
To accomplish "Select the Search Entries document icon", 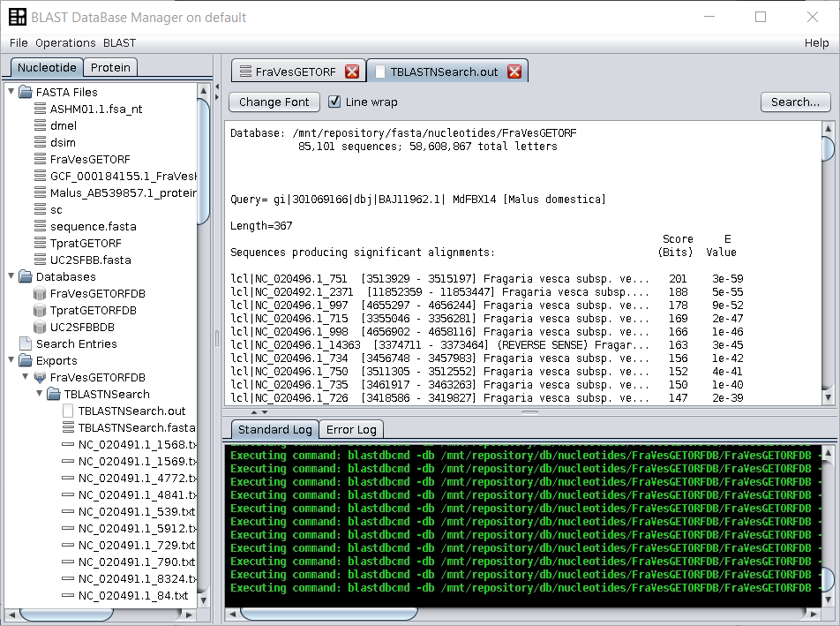I will (x=26, y=343).
